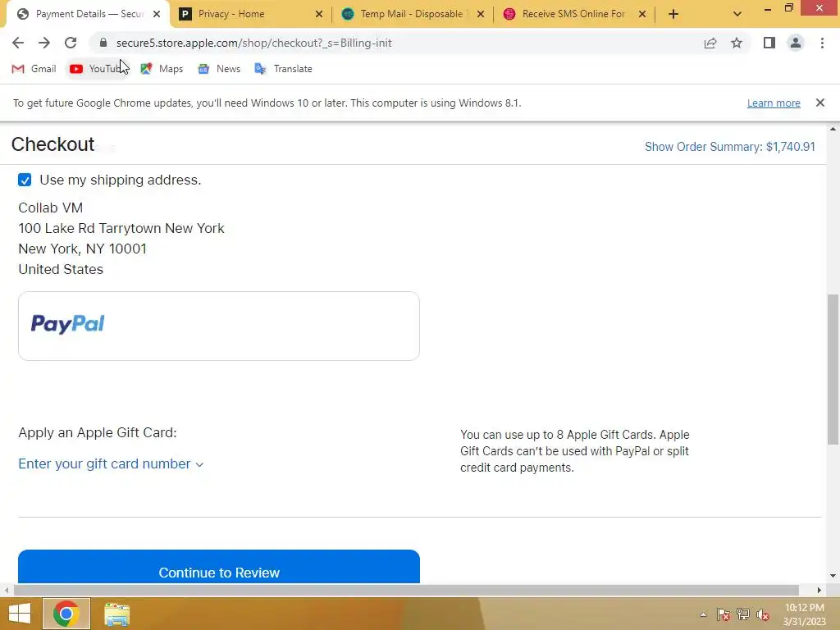Open the Chrome profile avatar
Image resolution: width=840 pixels, height=630 pixels.
pos(796,43)
